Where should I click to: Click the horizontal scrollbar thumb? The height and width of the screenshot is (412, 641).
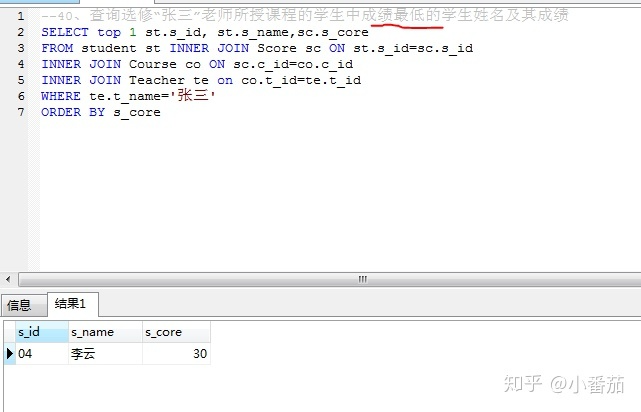click(x=329, y=280)
